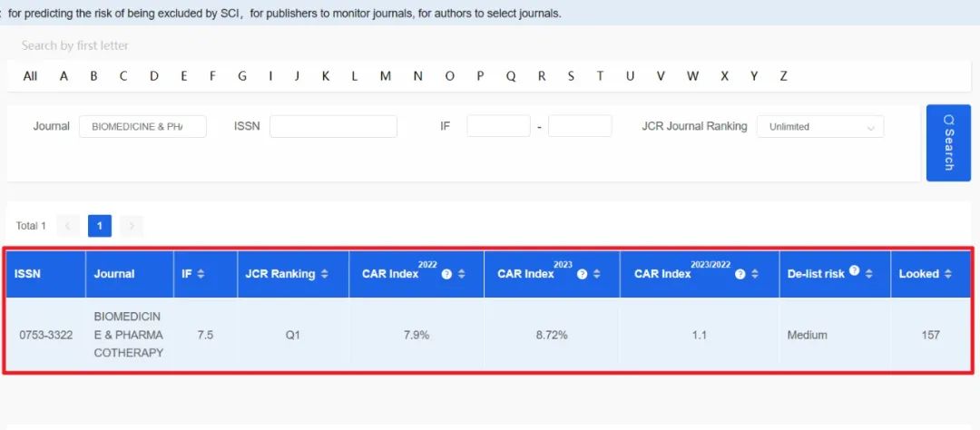Open help icon for CAR Index 2023

click(x=582, y=274)
